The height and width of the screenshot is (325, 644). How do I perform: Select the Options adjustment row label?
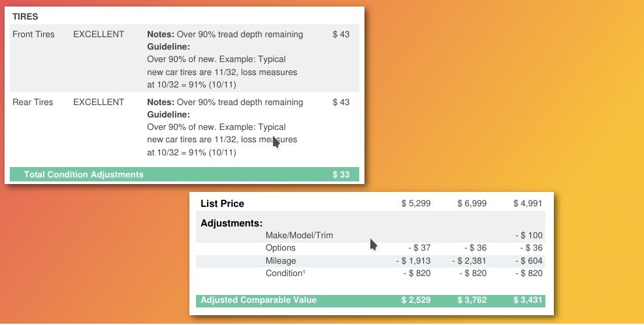[x=280, y=248]
